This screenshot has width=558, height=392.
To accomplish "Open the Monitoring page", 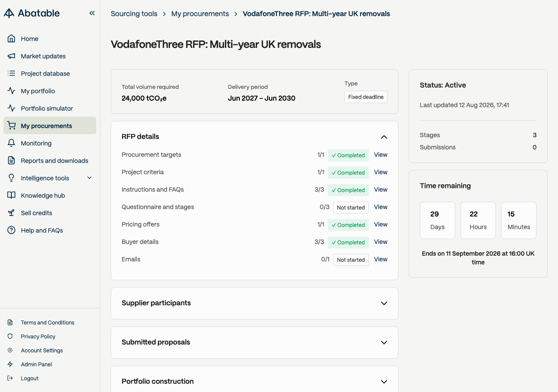I will [50, 143].
